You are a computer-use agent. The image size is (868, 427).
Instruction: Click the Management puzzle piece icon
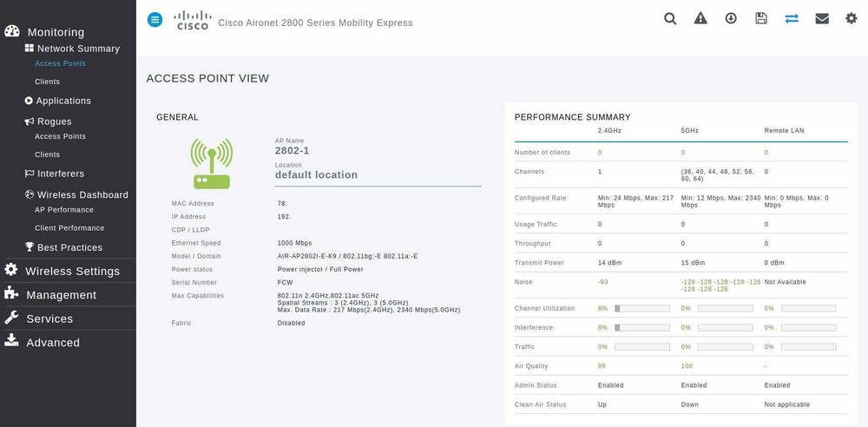coord(11,293)
